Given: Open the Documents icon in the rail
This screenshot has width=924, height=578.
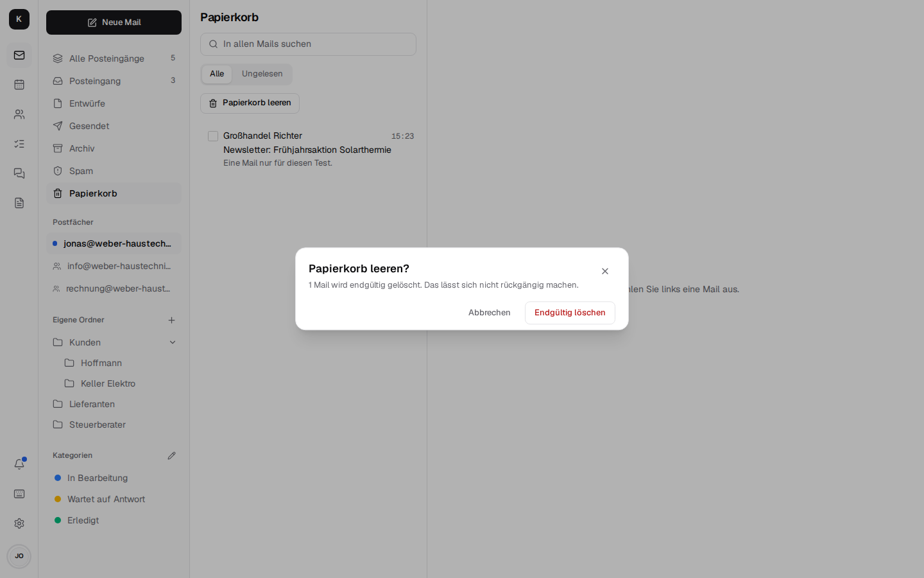Looking at the screenshot, I should (19, 203).
